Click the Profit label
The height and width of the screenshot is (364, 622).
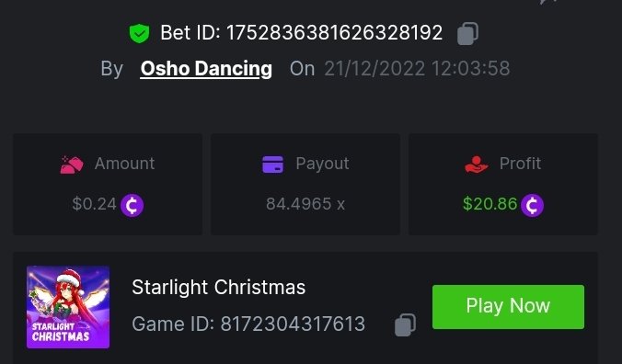pyautogui.click(x=520, y=164)
